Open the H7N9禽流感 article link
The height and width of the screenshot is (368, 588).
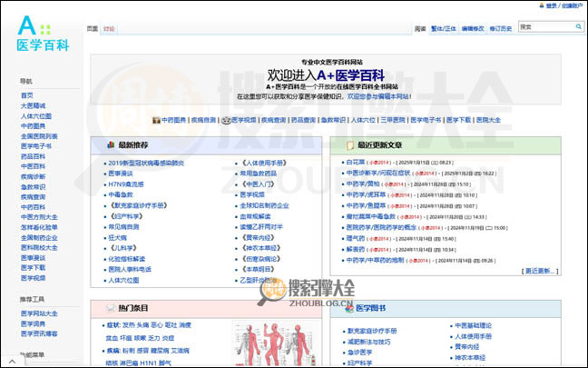pyautogui.click(x=126, y=184)
